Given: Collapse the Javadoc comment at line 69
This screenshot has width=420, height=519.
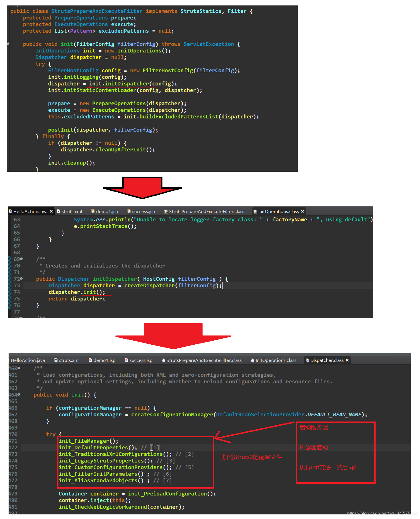Looking at the screenshot, I should point(21,259).
